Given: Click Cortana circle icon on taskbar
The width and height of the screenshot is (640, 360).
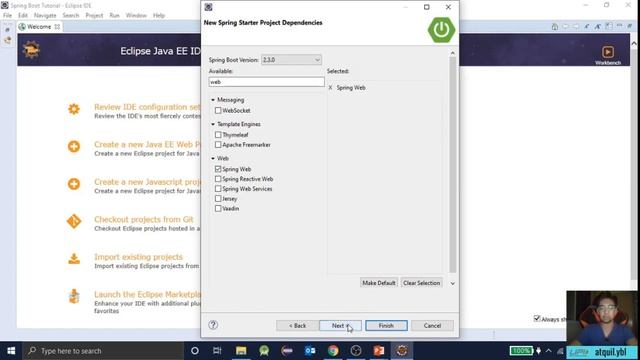Looking at the screenshot, I should 195,351.
